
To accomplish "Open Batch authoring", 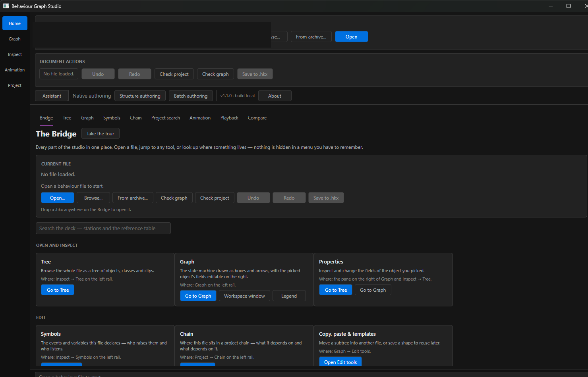I will tap(191, 96).
